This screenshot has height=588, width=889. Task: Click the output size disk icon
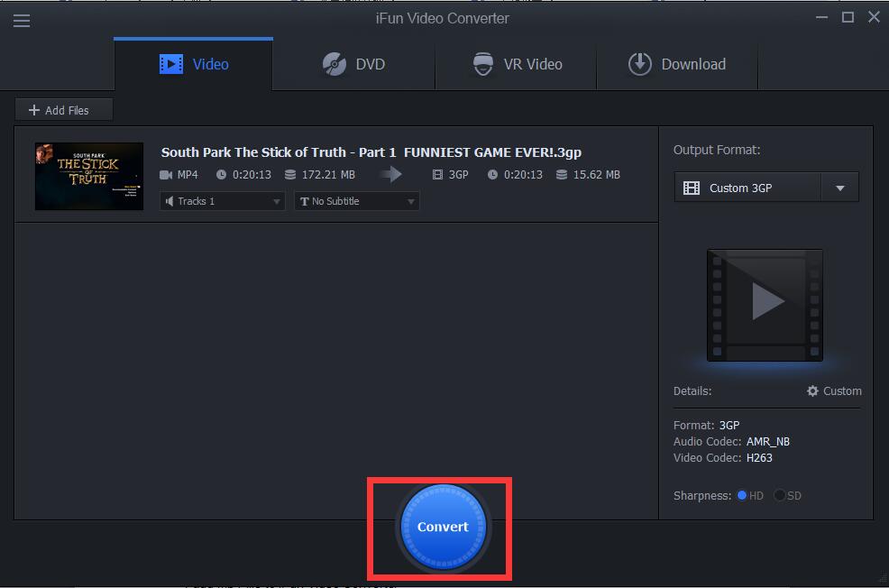coord(562,175)
